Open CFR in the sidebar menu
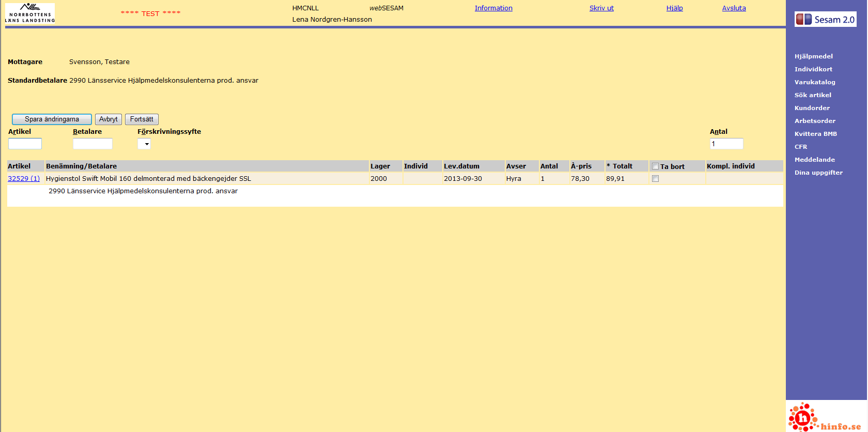Image resolution: width=868 pixels, height=432 pixels. (x=801, y=147)
